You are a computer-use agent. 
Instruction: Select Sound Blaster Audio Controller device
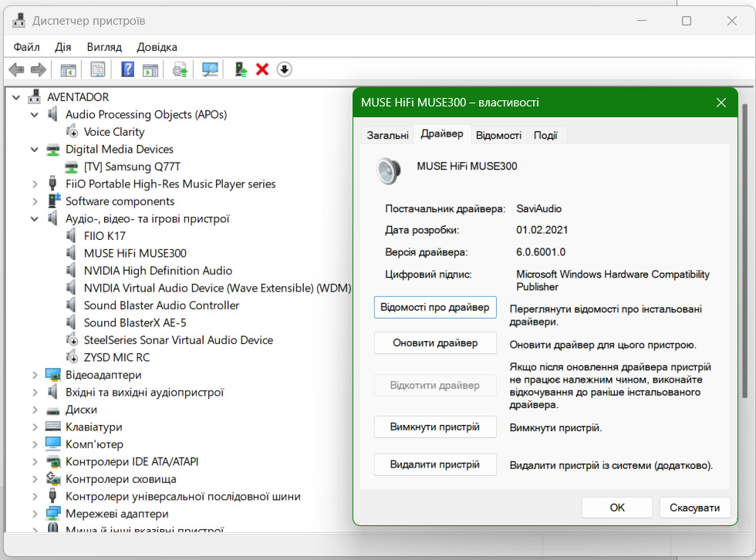(x=161, y=305)
